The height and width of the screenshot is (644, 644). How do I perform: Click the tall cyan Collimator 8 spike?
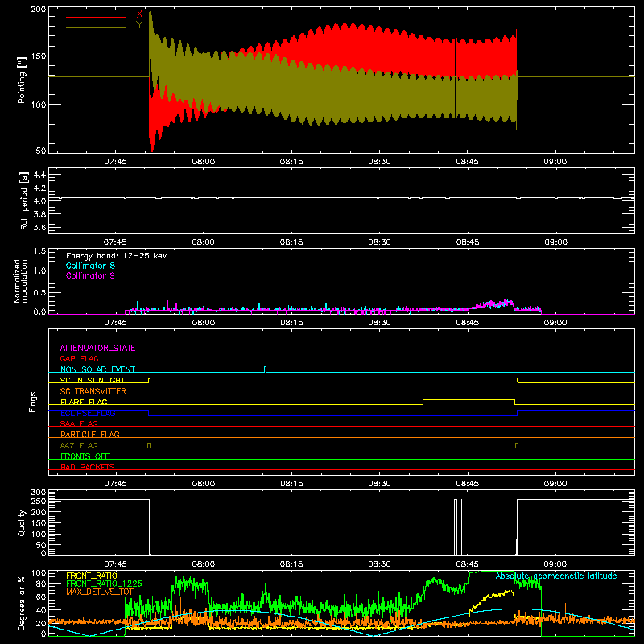click(x=163, y=281)
